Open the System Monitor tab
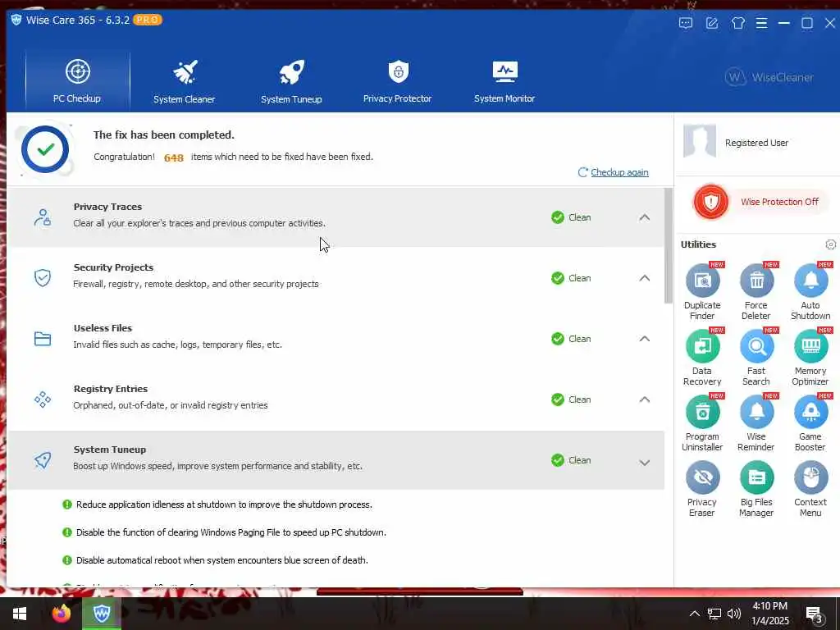Viewport: 840px width, 630px height. (x=504, y=81)
